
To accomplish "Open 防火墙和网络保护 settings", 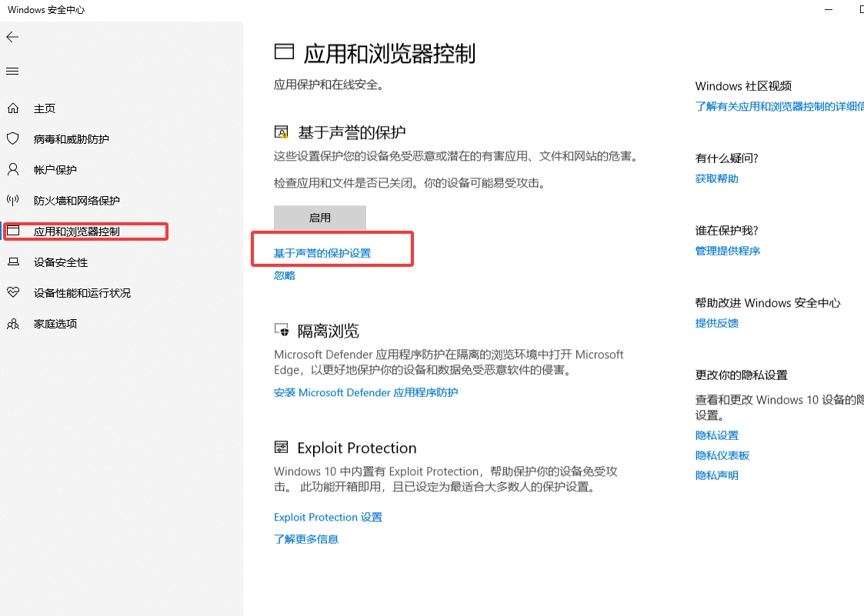I will (x=77, y=201).
